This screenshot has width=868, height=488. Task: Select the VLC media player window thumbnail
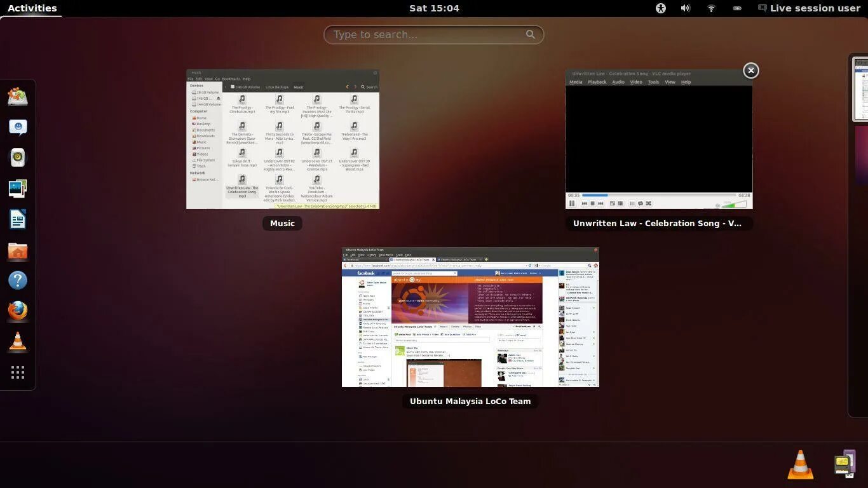coord(659,139)
